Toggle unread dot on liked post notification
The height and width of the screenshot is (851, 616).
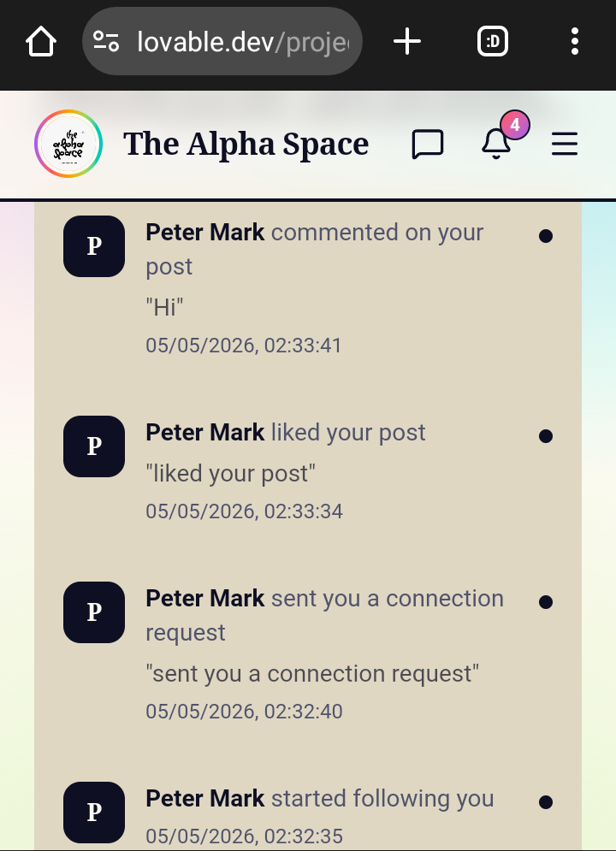546,436
